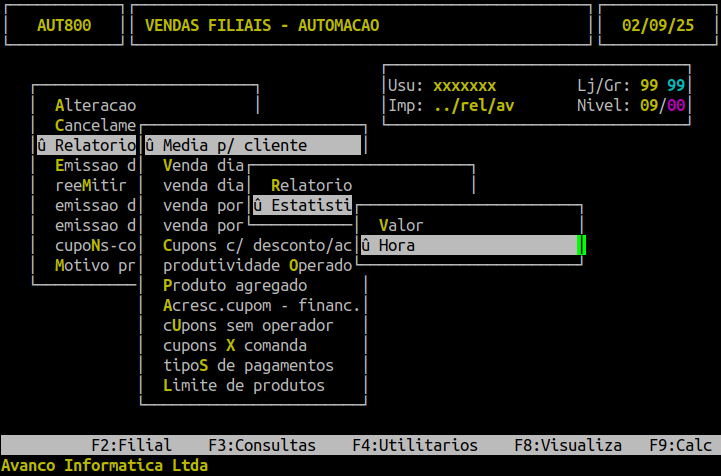This screenshot has width=721, height=476.
Task: Choose cupons X comanda entry
Action: coord(235,345)
